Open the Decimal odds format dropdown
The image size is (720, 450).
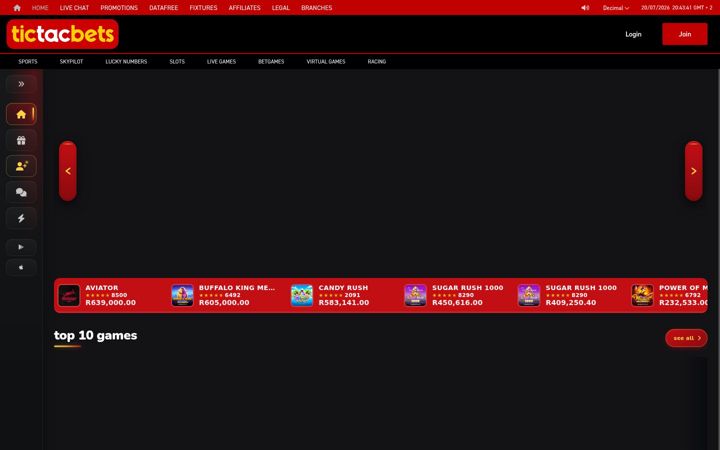616,8
